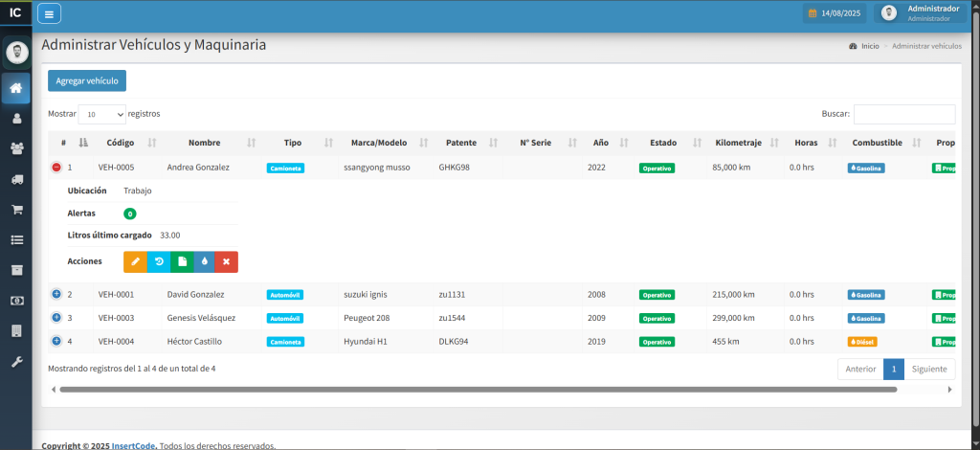Click the horizontal table scrollbar
This screenshot has width=980, height=450.
(479, 390)
